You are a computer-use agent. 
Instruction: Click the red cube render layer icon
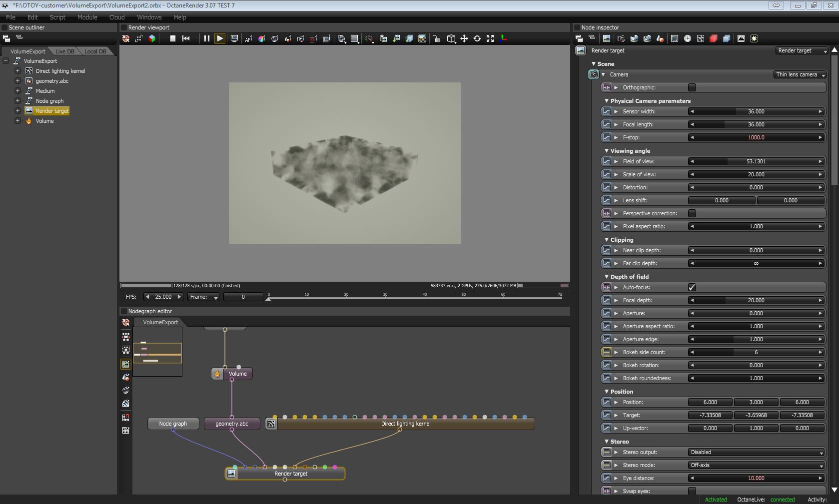(x=714, y=38)
